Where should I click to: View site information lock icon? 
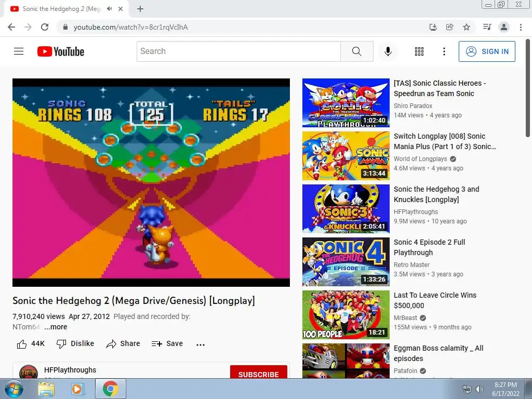click(65, 27)
